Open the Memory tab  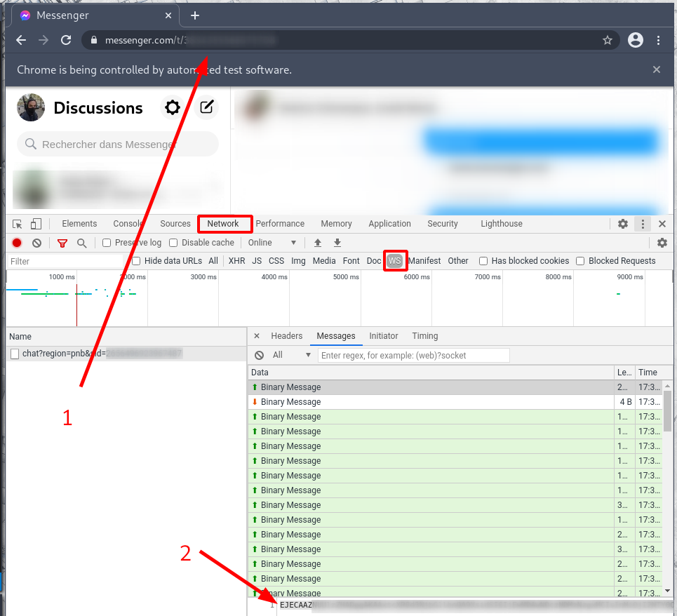click(336, 224)
